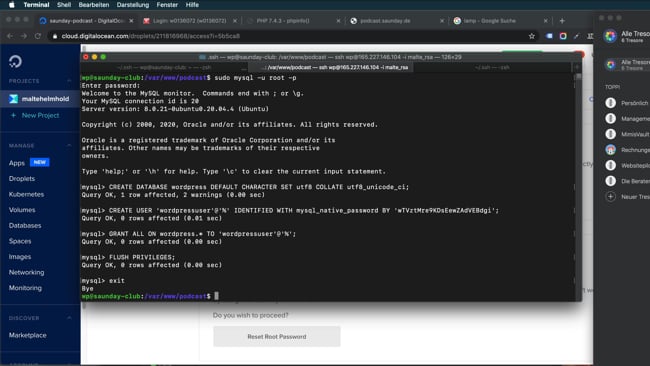Click the maltehelmhold project icon
The height and width of the screenshot is (366, 650).
click(x=14, y=99)
